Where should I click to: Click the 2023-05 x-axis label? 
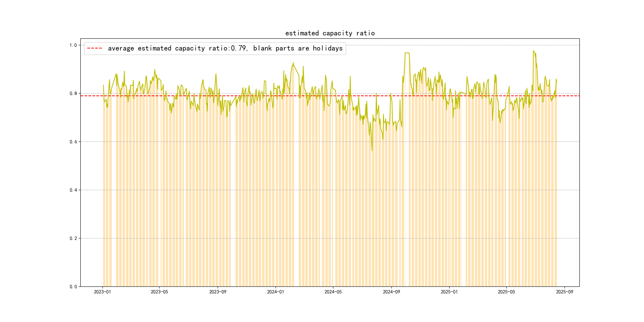tap(159, 292)
